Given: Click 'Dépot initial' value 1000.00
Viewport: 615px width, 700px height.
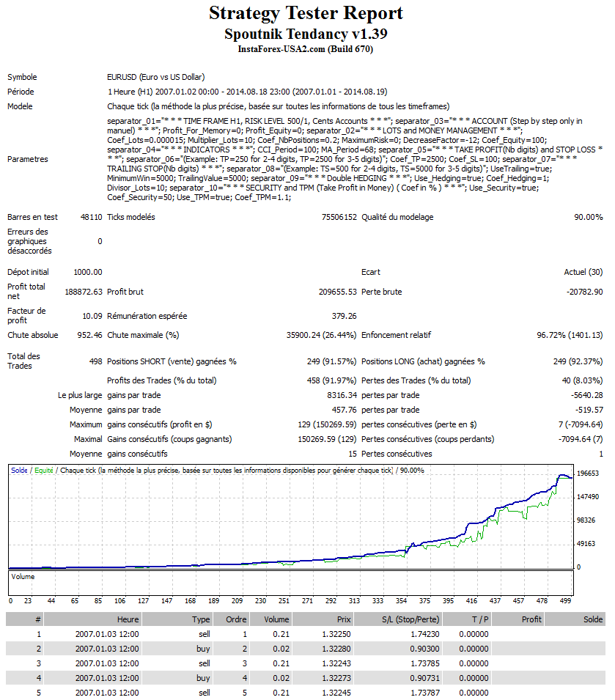Looking at the screenshot, I should point(88,273).
